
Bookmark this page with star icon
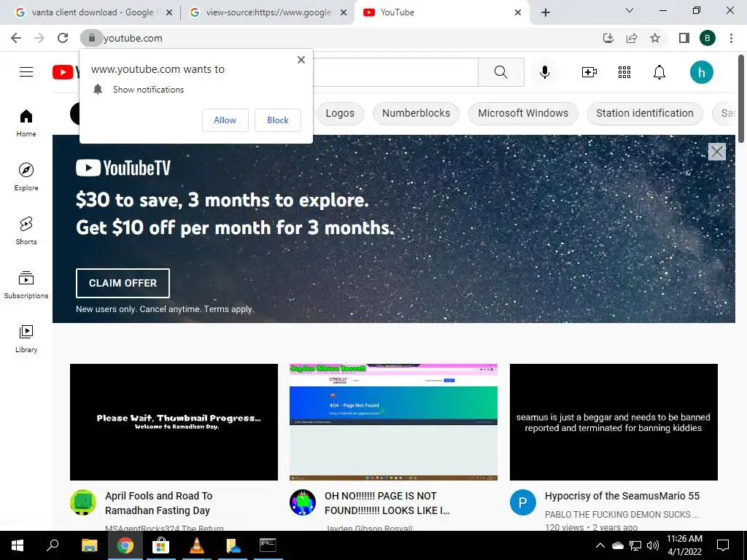(655, 38)
